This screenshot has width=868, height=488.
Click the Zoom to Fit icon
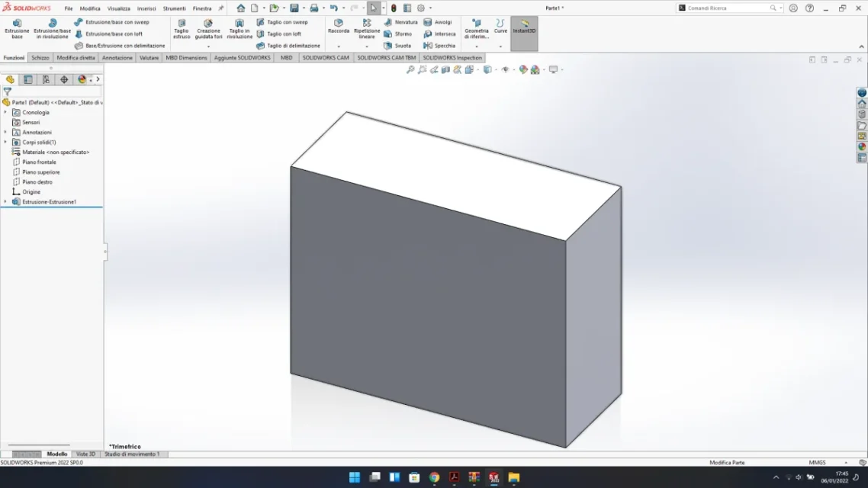pyautogui.click(x=410, y=69)
